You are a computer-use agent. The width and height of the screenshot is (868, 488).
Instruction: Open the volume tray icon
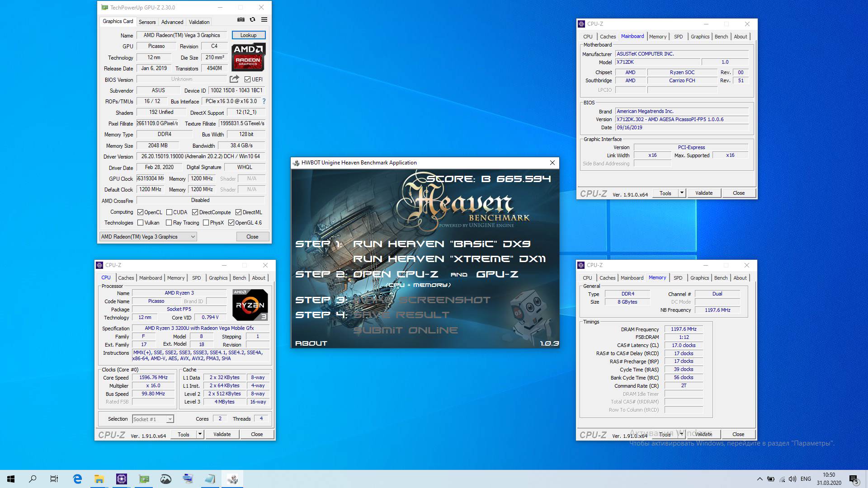point(792,479)
